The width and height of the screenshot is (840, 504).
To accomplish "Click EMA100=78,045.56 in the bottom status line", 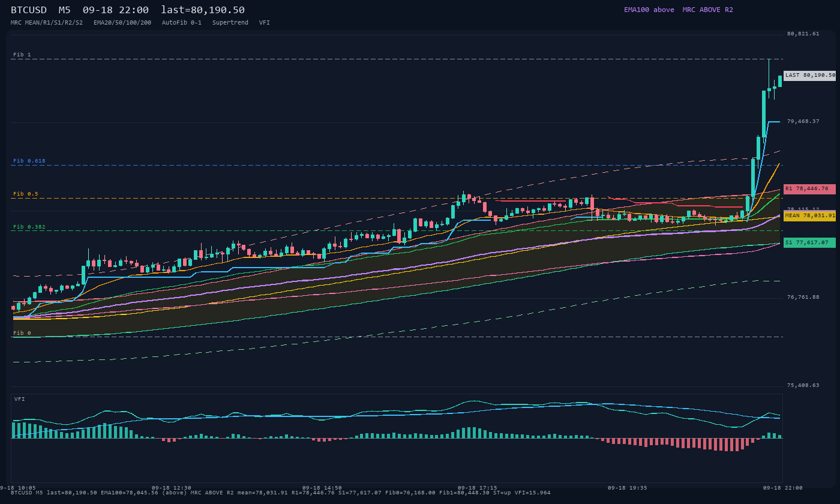I will tap(130, 493).
